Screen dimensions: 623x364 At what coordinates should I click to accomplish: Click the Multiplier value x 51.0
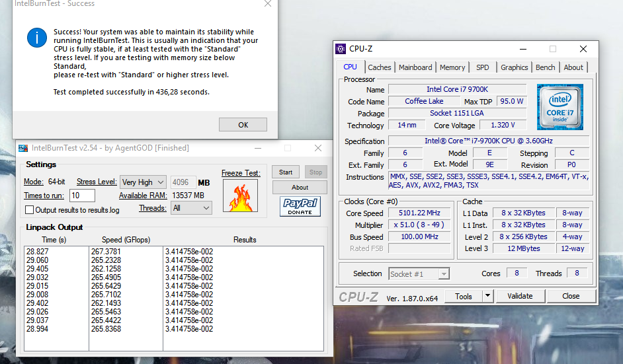tap(419, 225)
